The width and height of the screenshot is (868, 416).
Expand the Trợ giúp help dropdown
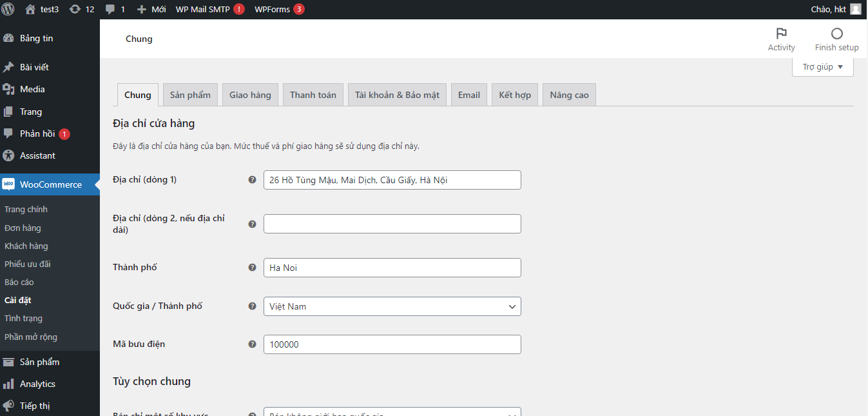click(822, 67)
